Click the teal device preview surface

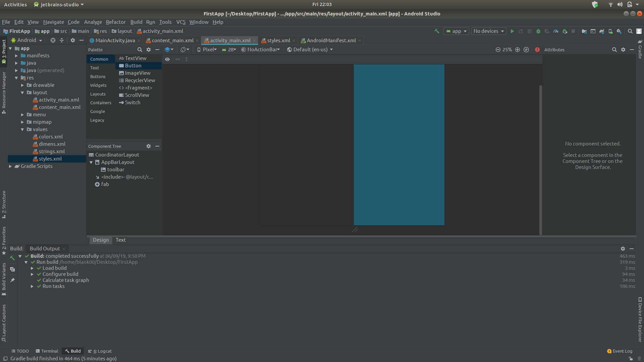click(x=399, y=145)
